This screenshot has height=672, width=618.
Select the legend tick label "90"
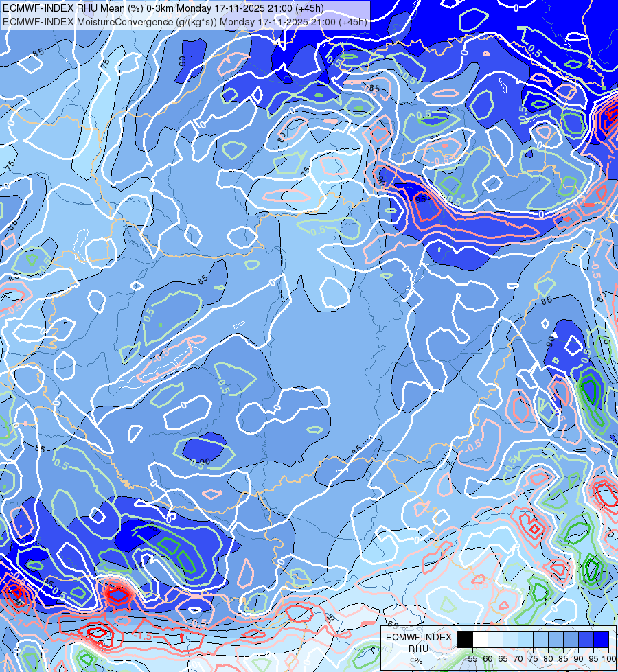578,659
